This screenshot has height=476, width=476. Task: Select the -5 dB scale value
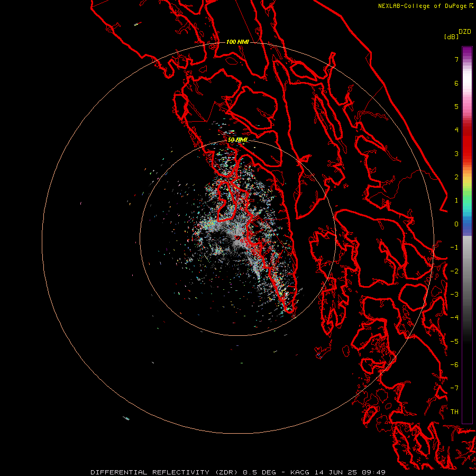454,342
